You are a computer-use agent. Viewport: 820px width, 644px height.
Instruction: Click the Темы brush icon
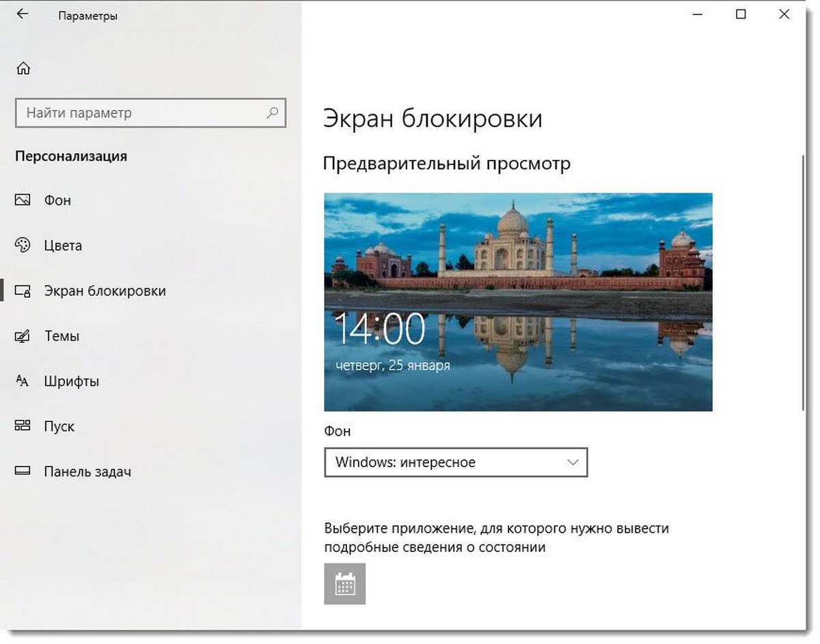point(23,336)
